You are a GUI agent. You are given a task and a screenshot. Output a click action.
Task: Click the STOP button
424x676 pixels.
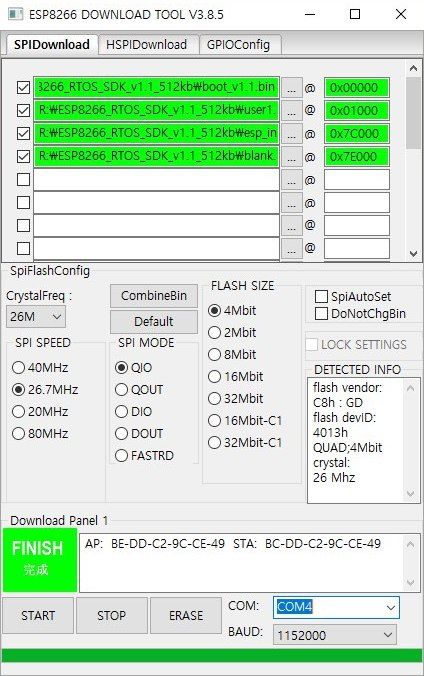(112, 615)
